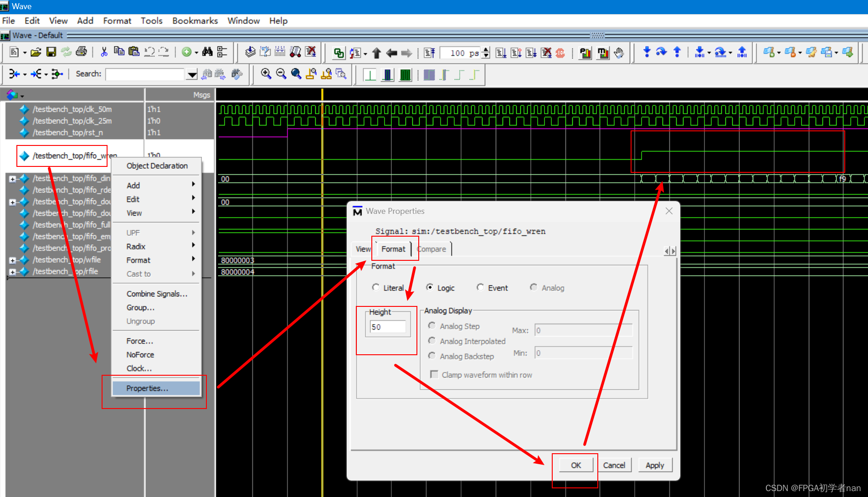Image resolution: width=868 pixels, height=497 pixels.
Task: Open the Format submenu in context menu
Action: [156, 260]
